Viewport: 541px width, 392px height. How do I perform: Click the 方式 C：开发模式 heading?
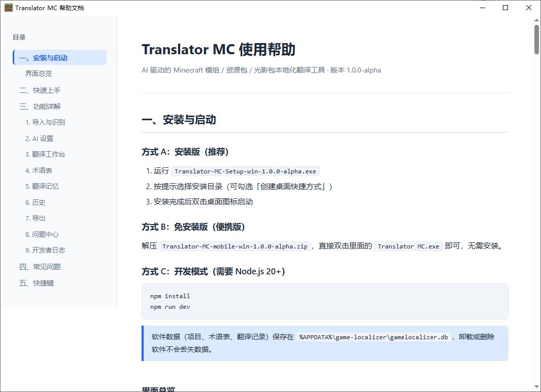coord(213,272)
